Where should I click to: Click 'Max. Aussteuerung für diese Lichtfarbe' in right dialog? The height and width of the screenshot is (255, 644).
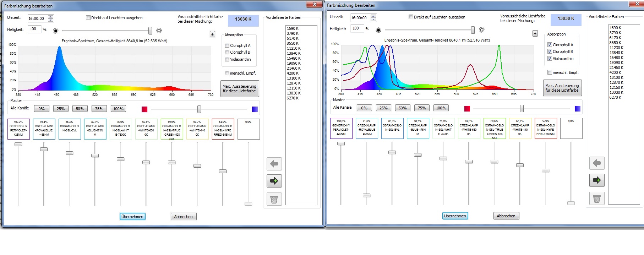pyautogui.click(x=562, y=88)
